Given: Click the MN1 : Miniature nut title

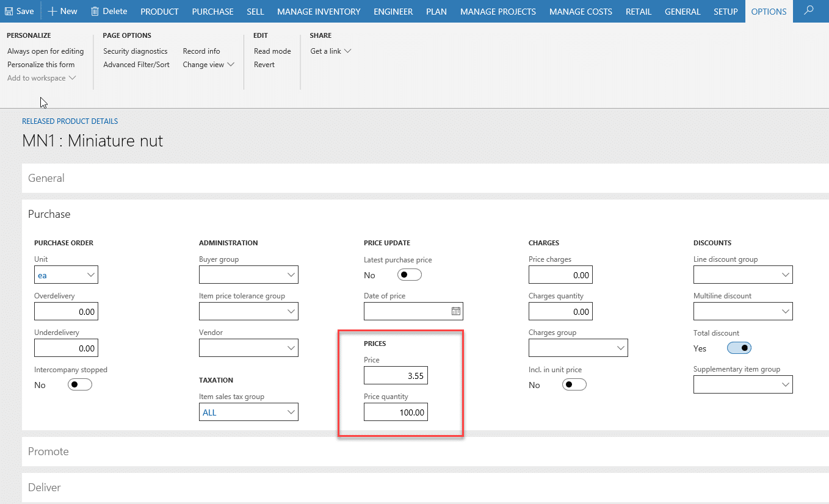Looking at the screenshot, I should (x=93, y=141).
